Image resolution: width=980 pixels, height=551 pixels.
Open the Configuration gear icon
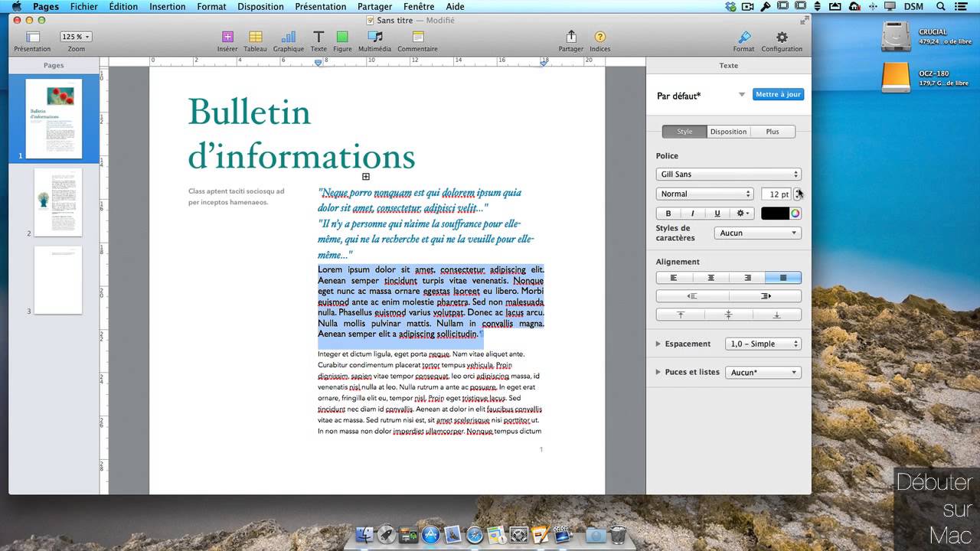782,37
